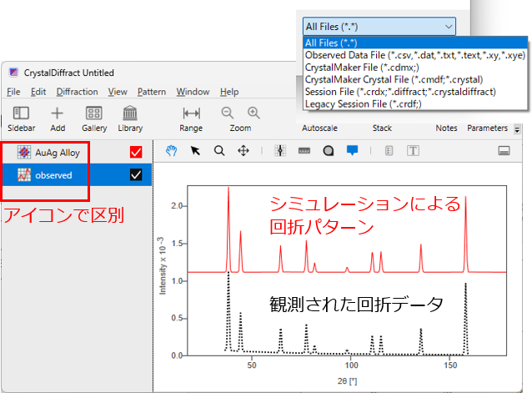Expand the toolbar overflow arrow by Parameters
The width and height of the screenshot is (532, 393).
pyautogui.click(x=517, y=129)
